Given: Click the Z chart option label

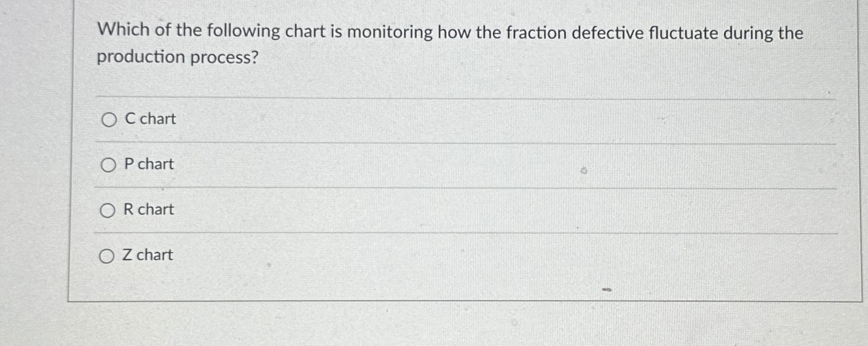Looking at the screenshot, I should coord(147,256).
